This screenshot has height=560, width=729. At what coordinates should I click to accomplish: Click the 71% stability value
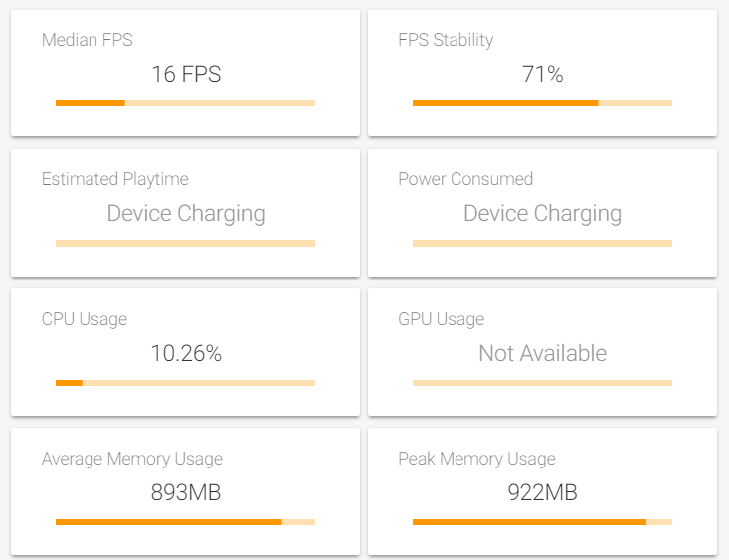pyautogui.click(x=543, y=74)
